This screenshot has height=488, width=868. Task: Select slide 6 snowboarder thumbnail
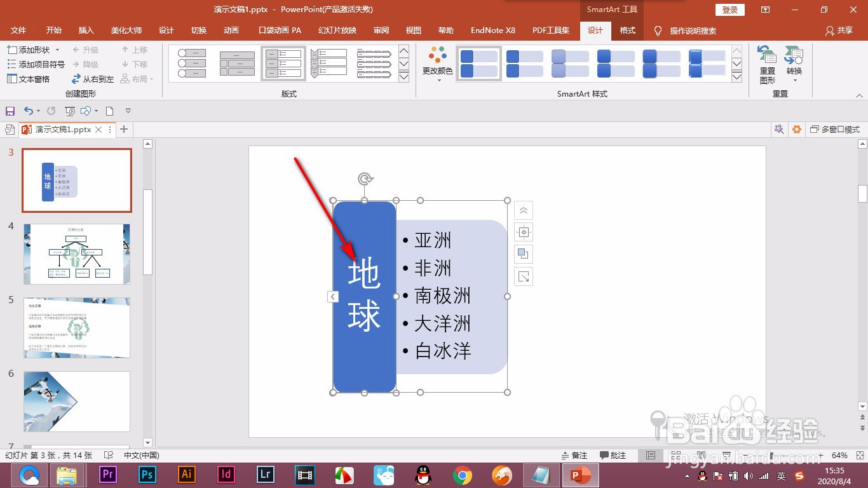click(77, 402)
